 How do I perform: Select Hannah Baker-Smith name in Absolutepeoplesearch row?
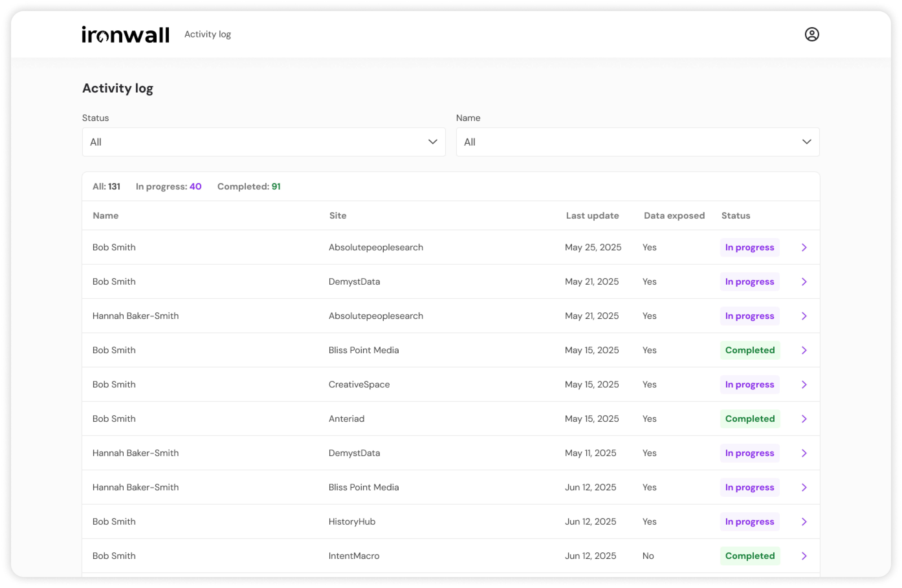136,316
